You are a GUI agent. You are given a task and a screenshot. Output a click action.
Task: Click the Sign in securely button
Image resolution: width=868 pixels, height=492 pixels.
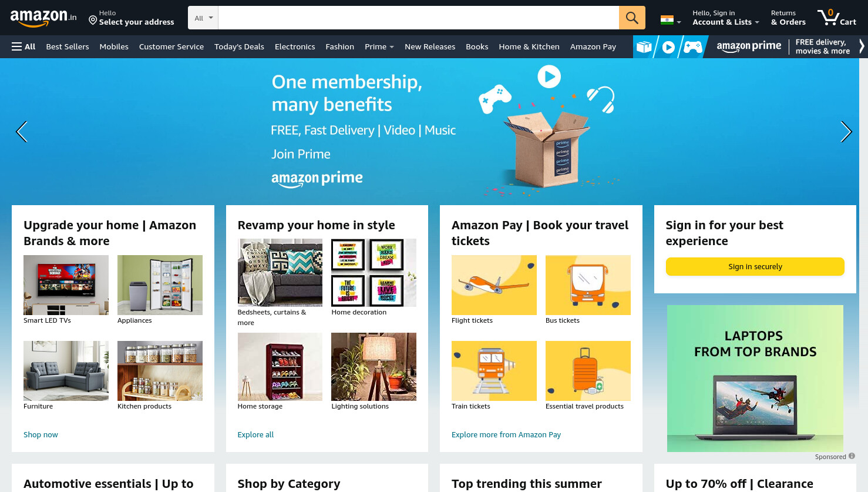coord(755,266)
